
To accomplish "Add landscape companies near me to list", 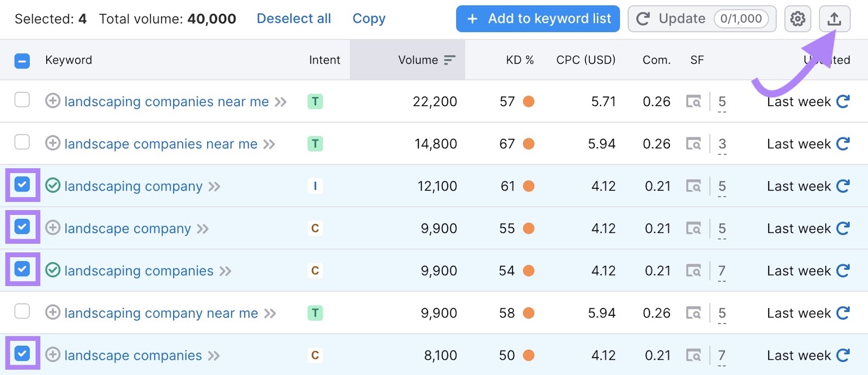I will coord(53,143).
